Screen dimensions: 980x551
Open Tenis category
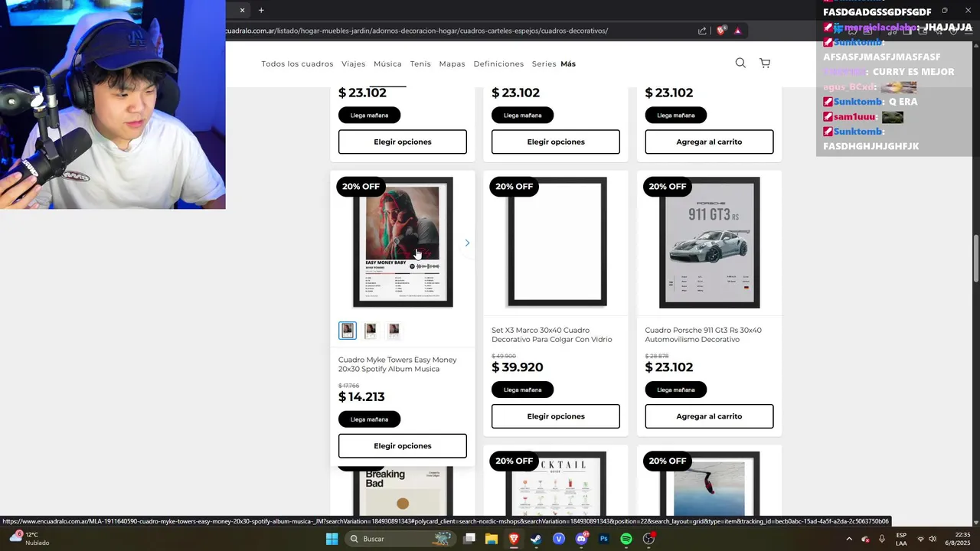[x=420, y=64]
